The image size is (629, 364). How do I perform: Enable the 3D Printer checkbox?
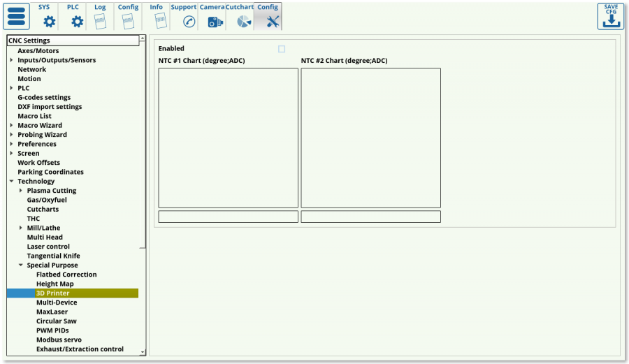pyautogui.click(x=282, y=49)
